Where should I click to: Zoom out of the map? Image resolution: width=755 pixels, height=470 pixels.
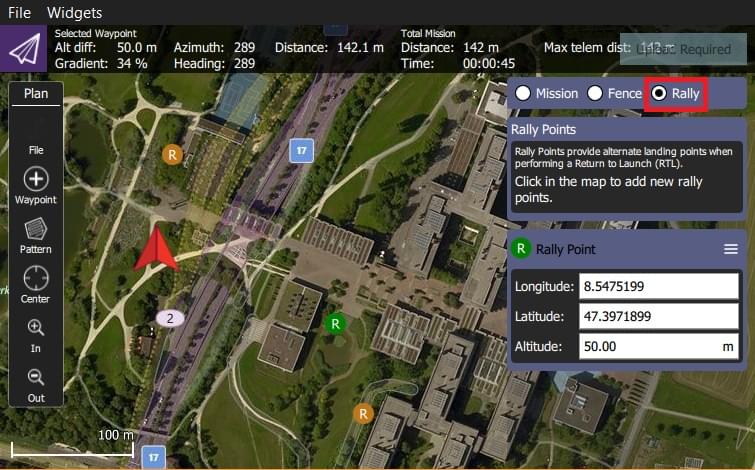(x=36, y=383)
